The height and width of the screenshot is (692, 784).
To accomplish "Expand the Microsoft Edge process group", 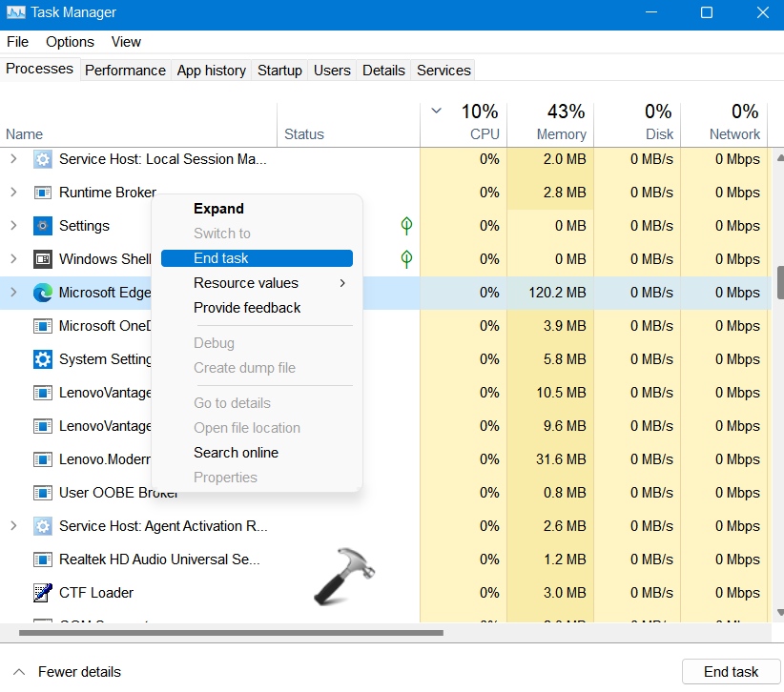I will pyautogui.click(x=13, y=293).
